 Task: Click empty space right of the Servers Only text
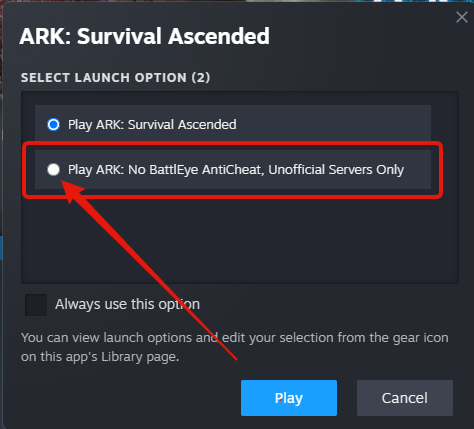coord(417,169)
